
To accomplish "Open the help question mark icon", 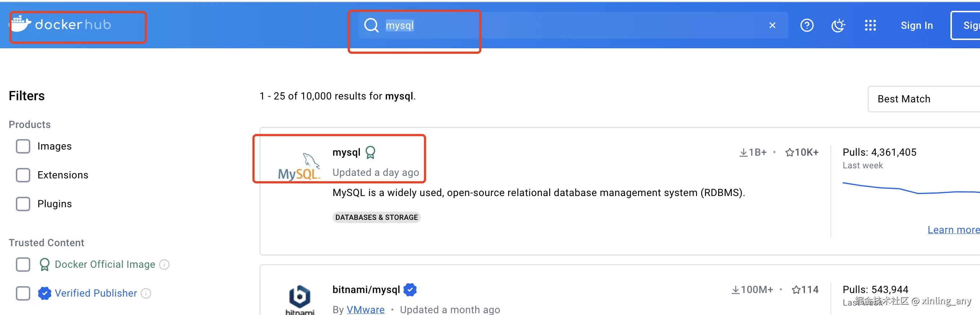I will pos(807,26).
